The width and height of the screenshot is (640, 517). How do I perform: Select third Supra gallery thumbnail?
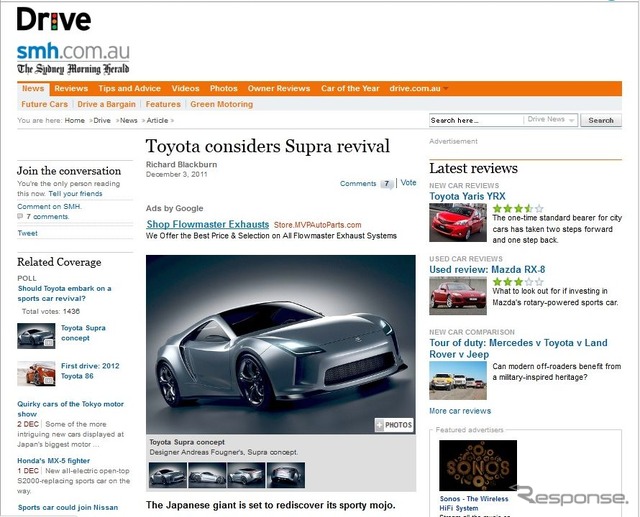tap(246, 475)
